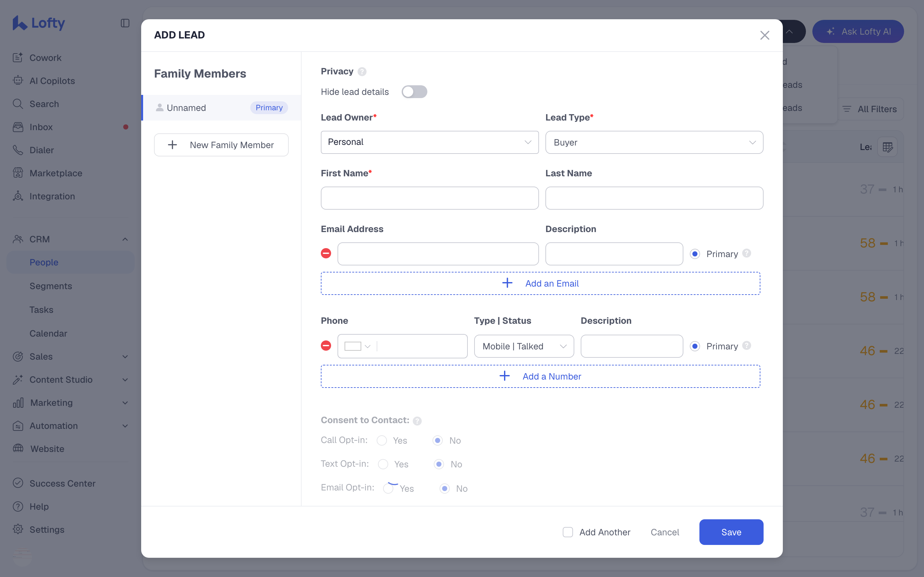Remove the phone number row
The height and width of the screenshot is (577, 924).
(326, 346)
